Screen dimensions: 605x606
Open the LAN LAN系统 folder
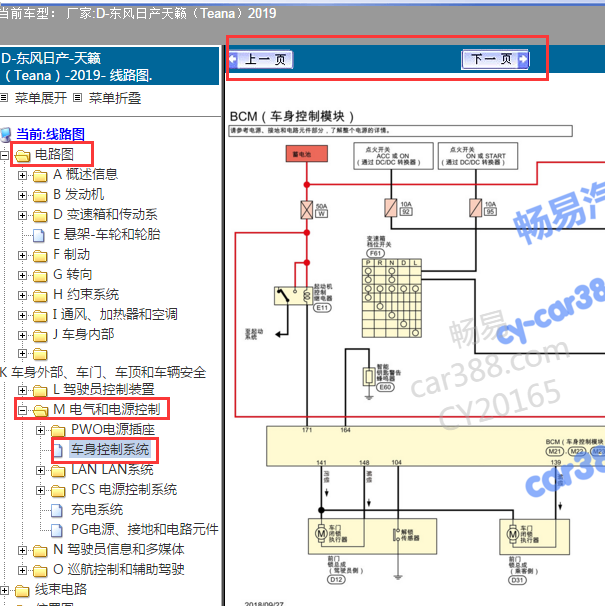pyautogui.click(x=112, y=470)
